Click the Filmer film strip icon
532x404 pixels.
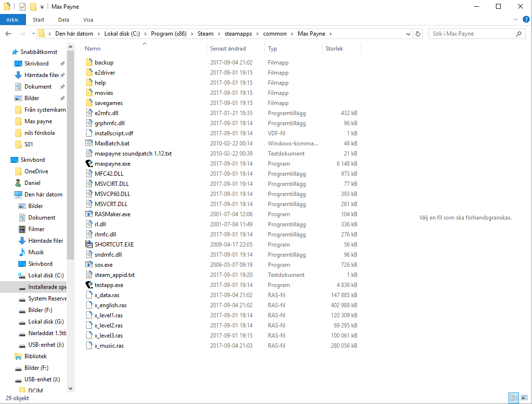[22, 229]
